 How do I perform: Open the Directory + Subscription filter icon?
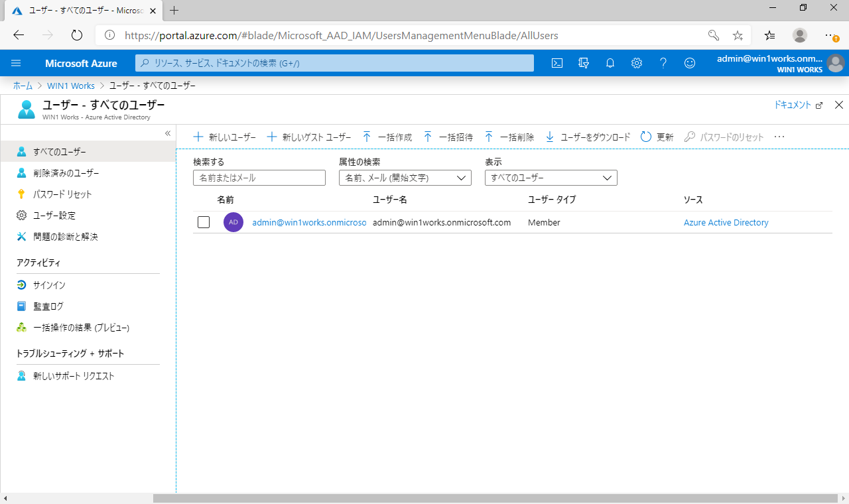click(x=584, y=63)
